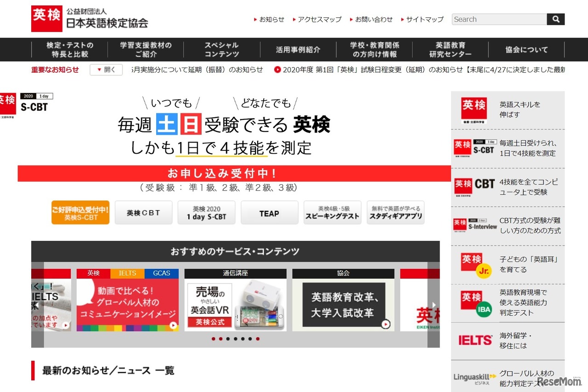Select the fourth carousel pagination dot
This screenshot has height=392, width=588.
(235, 339)
